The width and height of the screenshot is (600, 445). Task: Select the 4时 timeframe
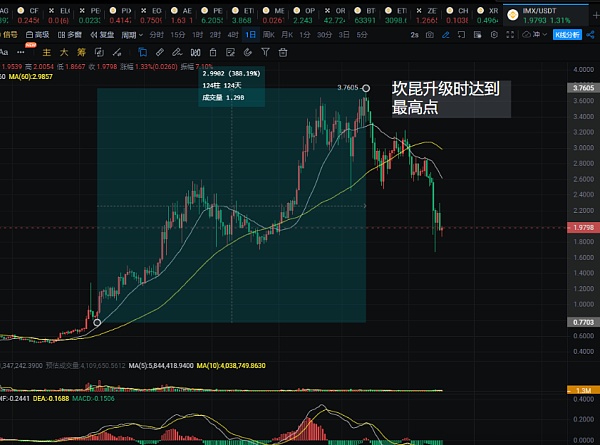pos(233,35)
